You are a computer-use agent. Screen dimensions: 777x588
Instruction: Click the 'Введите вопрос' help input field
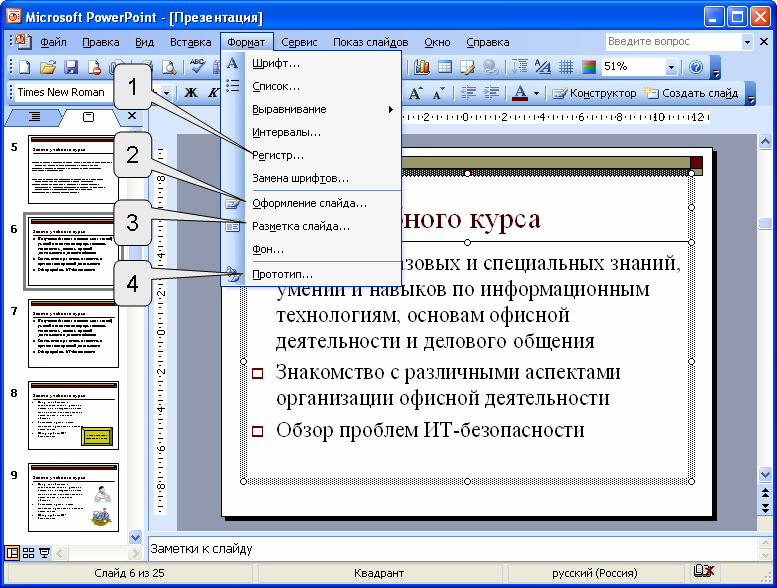tap(673, 42)
